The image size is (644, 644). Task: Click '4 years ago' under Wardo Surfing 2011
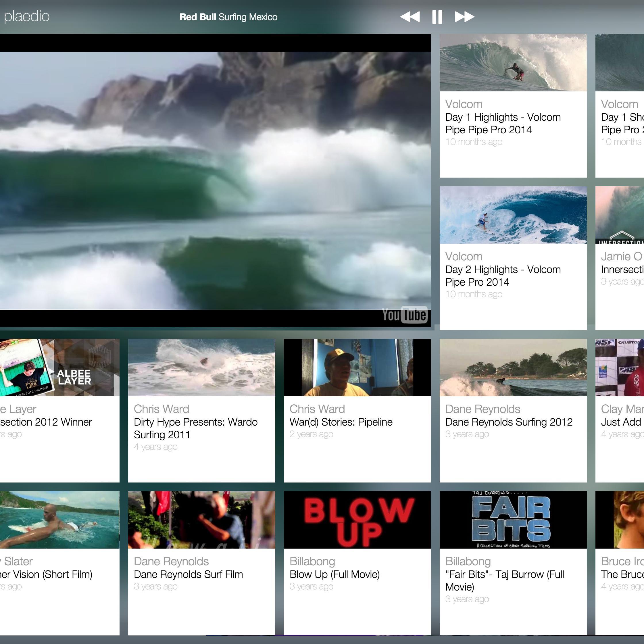(x=156, y=447)
